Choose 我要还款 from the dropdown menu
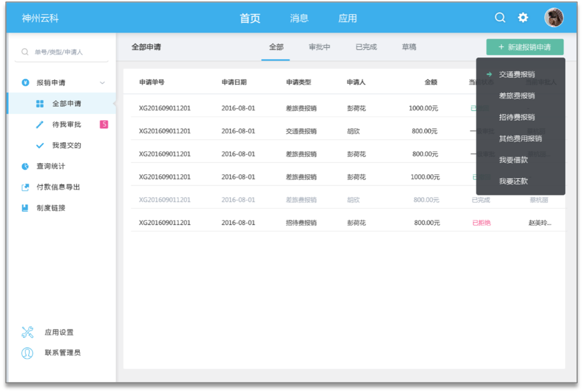This screenshot has width=583, height=392. coord(513,181)
